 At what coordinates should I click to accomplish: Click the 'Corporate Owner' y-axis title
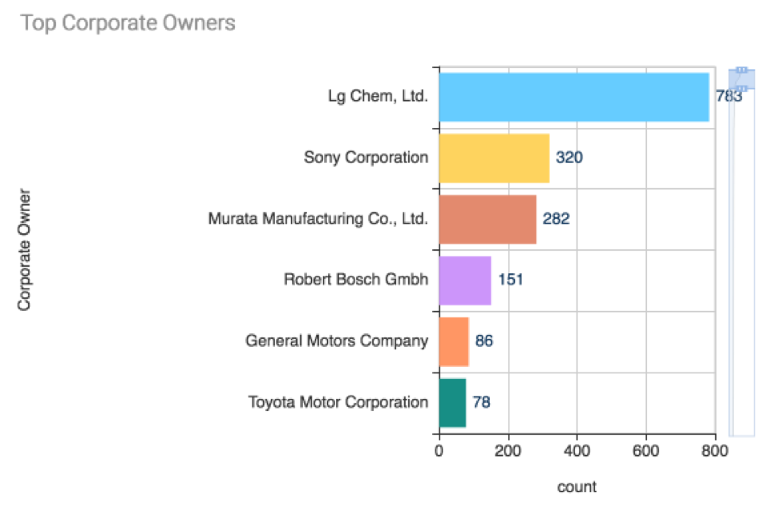pyautogui.click(x=24, y=250)
